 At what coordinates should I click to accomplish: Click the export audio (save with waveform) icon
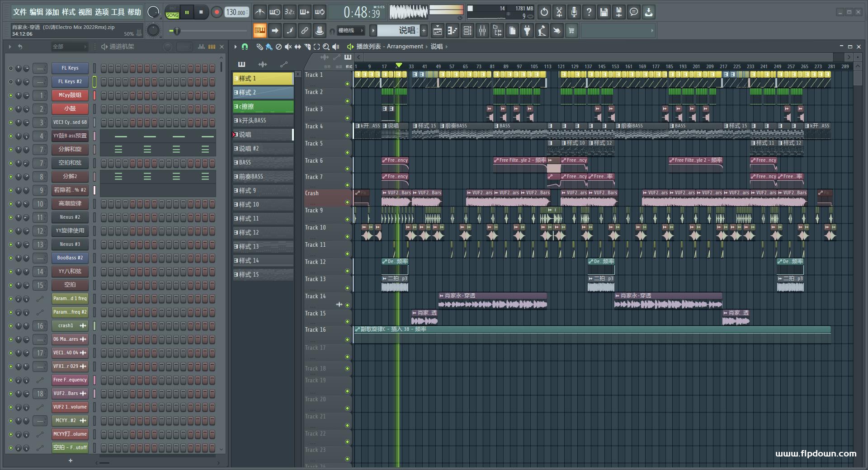click(619, 12)
